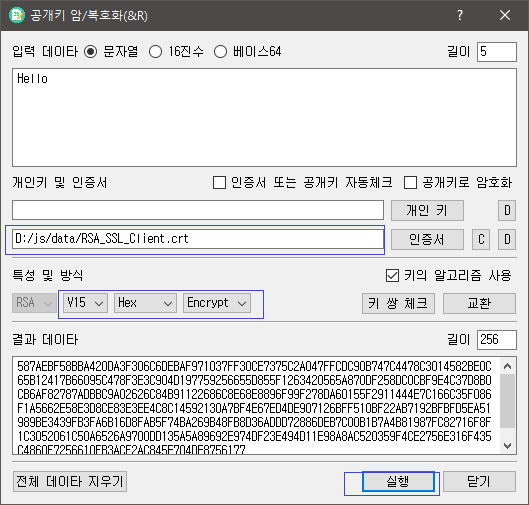Click the C button next to 인증서
This screenshot has width=529, height=505.
pos(481,240)
